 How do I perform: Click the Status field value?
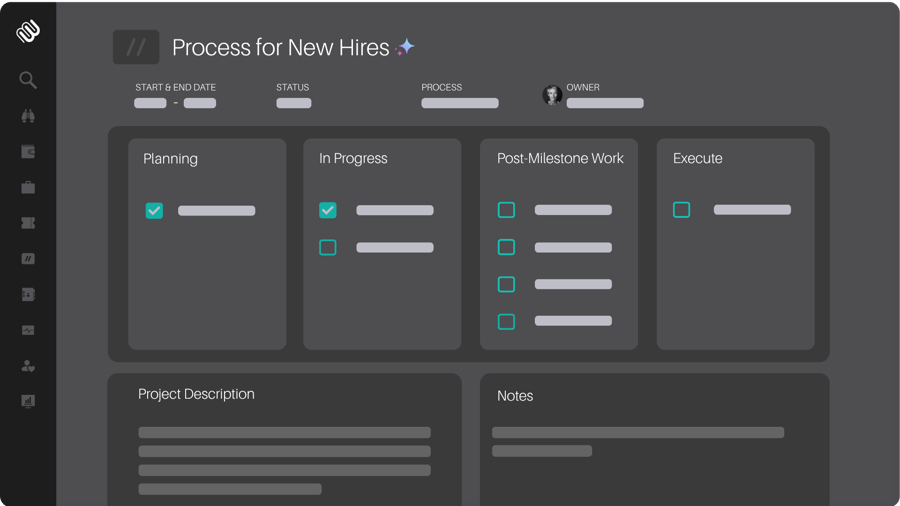pyautogui.click(x=294, y=103)
